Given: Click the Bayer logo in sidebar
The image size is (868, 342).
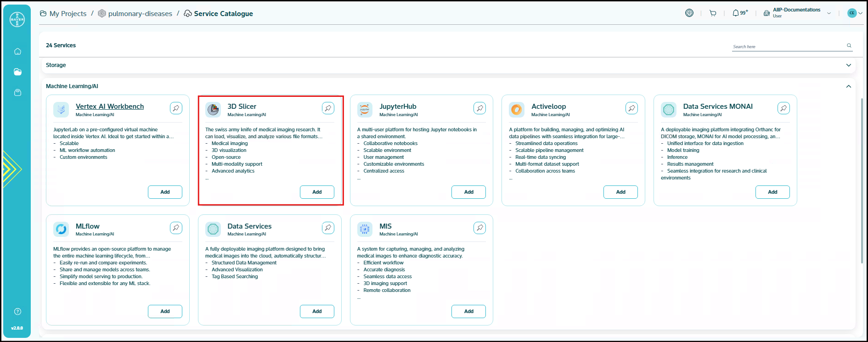Looking at the screenshot, I should (x=17, y=19).
